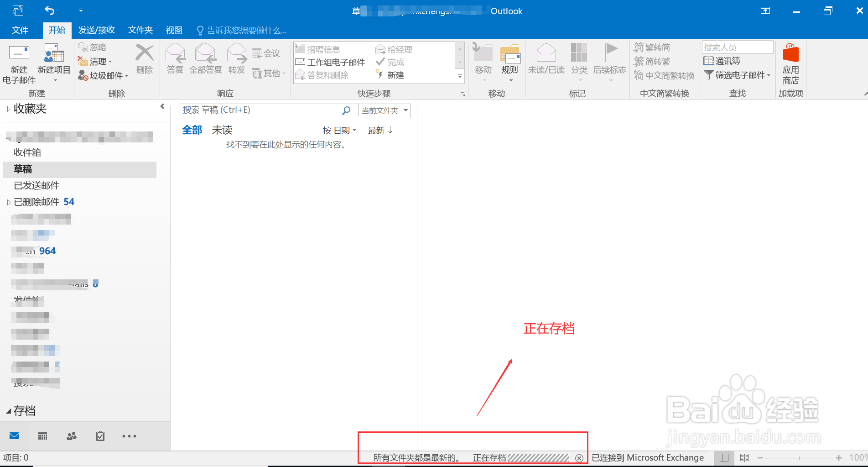Switch to the Send/Receive (发送/接收) tab
This screenshot has width=868, height=467.
(x=97, y=30)
